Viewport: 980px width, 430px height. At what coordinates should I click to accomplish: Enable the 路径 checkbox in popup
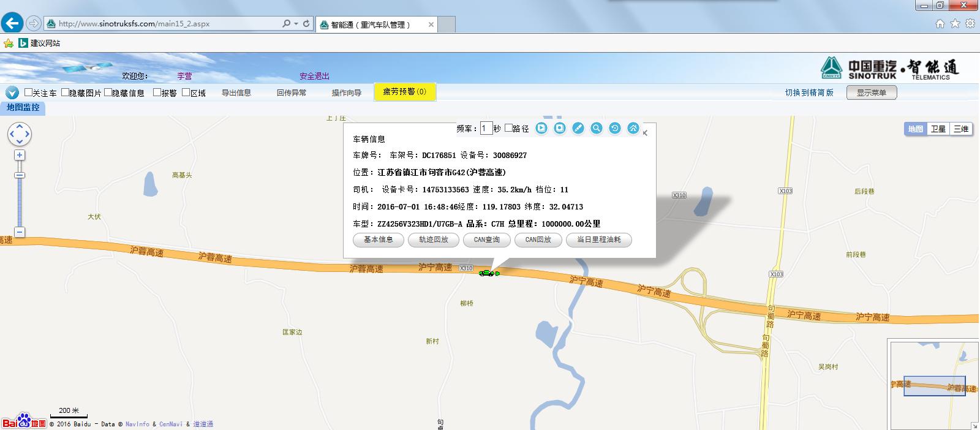(508, 128)
